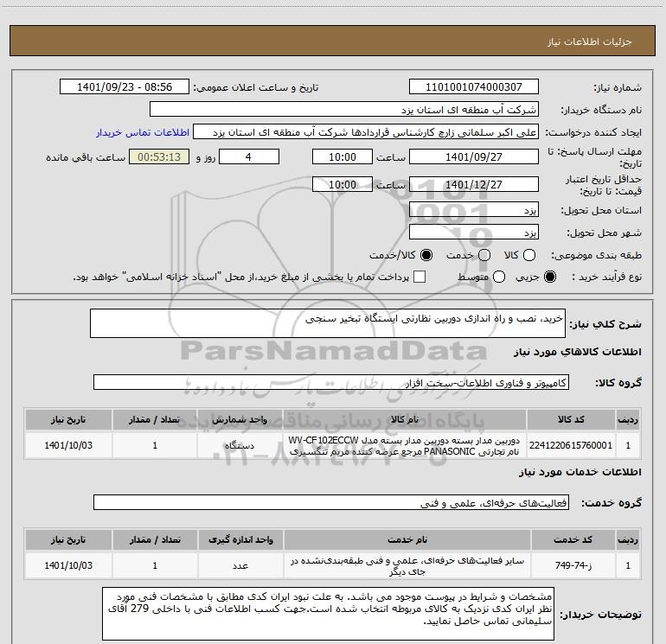Click the price validity date 1401/12/27 field
The height and width of the screenshot is (644, 666).
click(474, 184)
